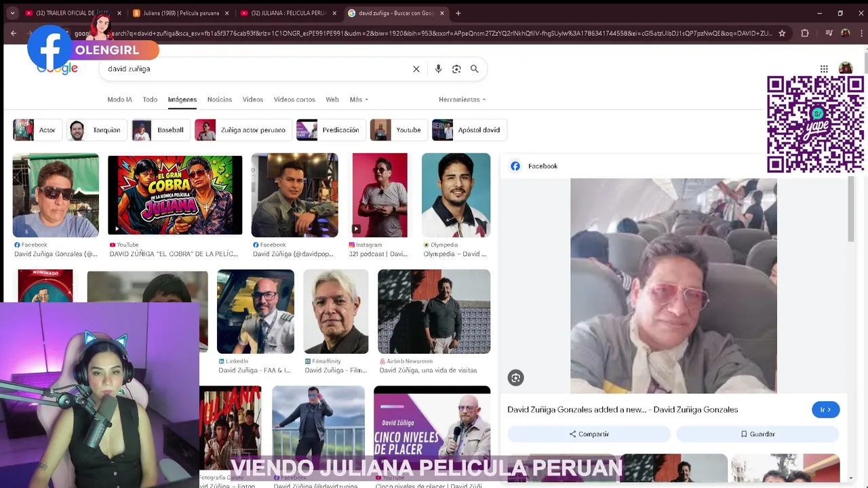This screenshot has height=488, width=868.
Task: Open the 'Olympedia – David' result caption
Action: pyautogui.click(x=454, y=254)
